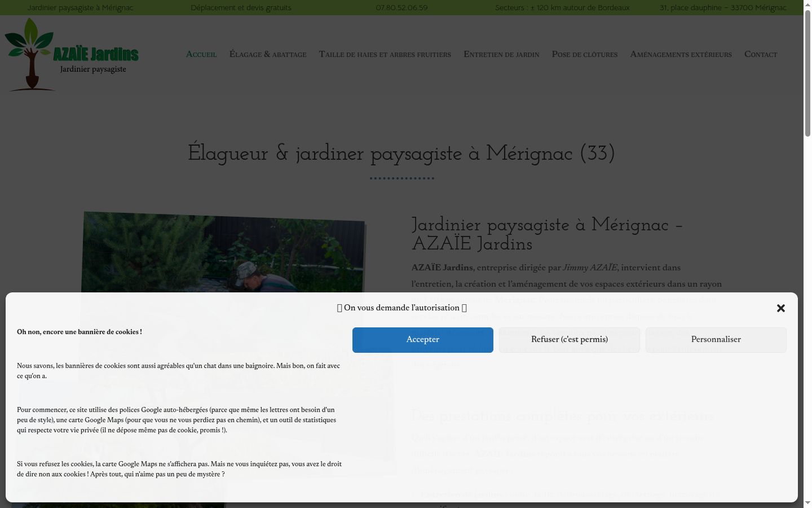812x508 pixels.
Task: Click the gardener photo thumbnail
Action: 224,252
